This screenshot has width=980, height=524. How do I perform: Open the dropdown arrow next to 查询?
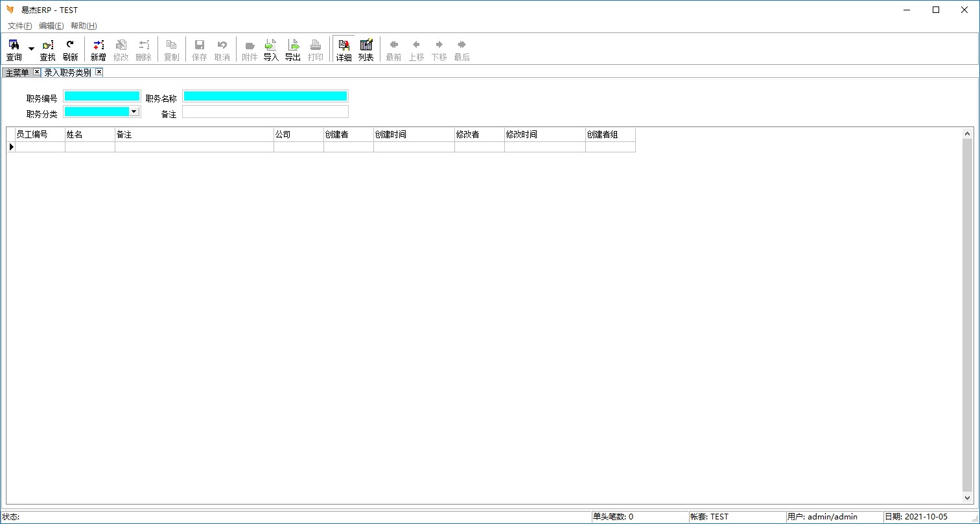click(x=31, y=49)
